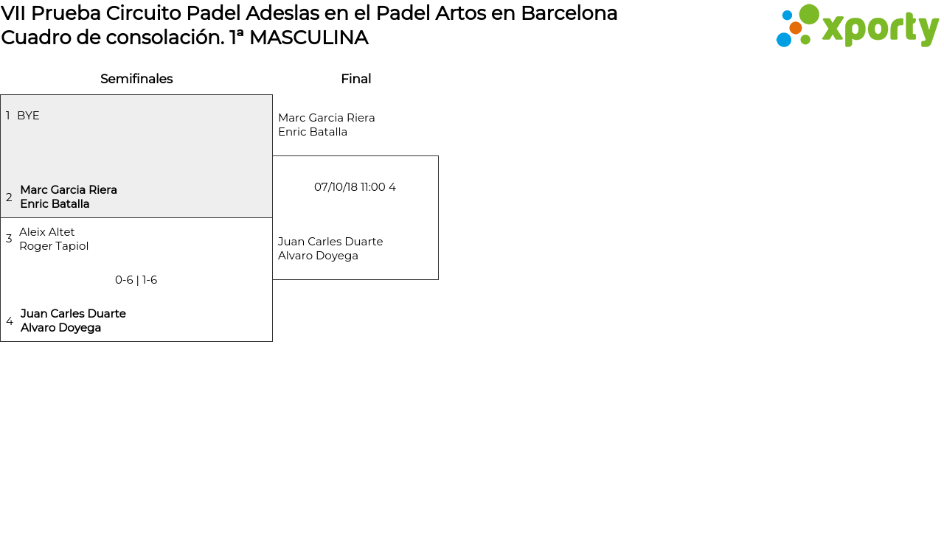This screenshot has width=944, height=560.
Task: Click the Cuadro de consolación 1ª MASCULINA subtitle
Action: tap(184, 38)
